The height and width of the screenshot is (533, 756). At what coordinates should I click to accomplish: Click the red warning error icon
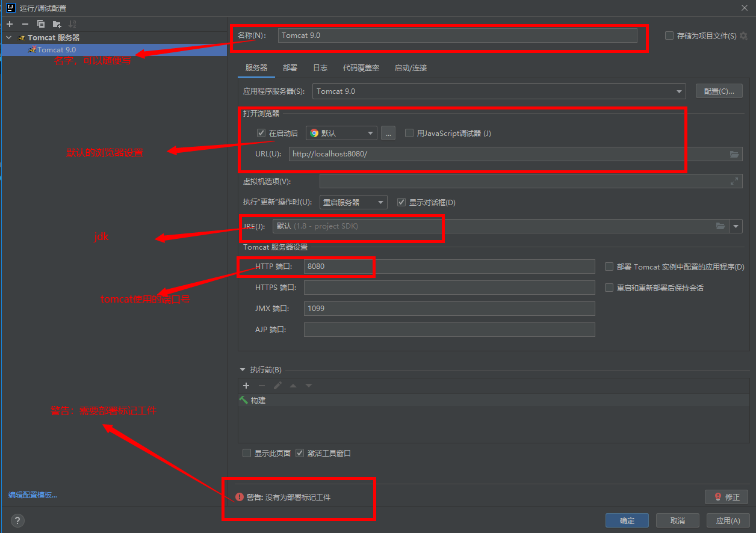pyautogui.click(x=240, y=498)
